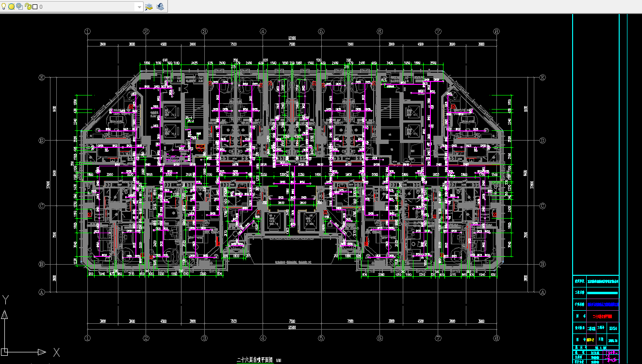
Task: Toggle freeze in current viewport icon
Action: point(19,7)
